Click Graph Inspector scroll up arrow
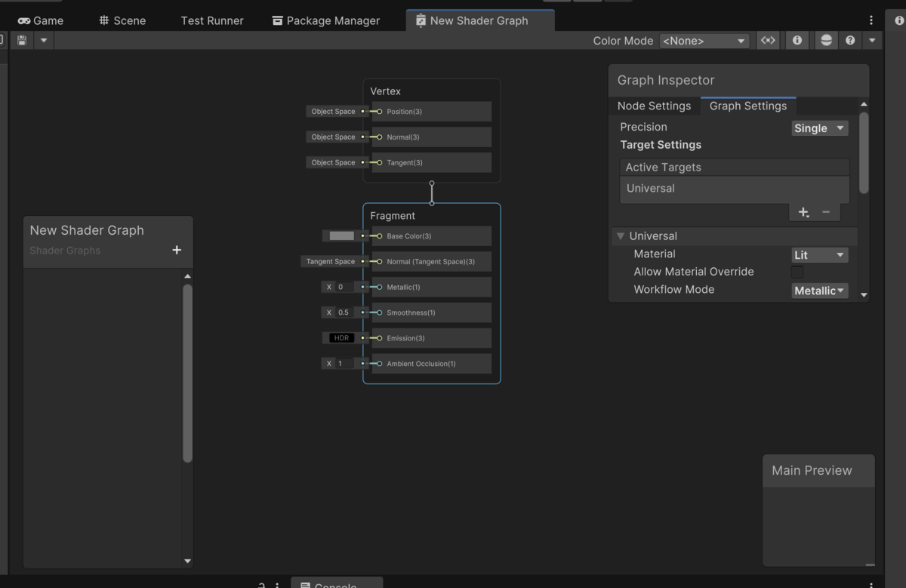Screen dimensions: 906x588 pos(864,104)
